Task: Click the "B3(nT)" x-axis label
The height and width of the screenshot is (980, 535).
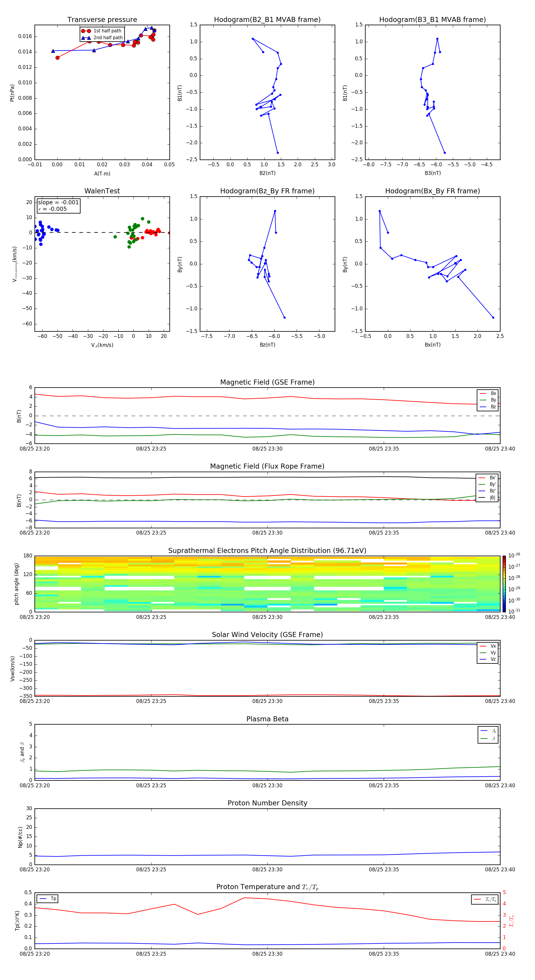Action: (432, 173)
